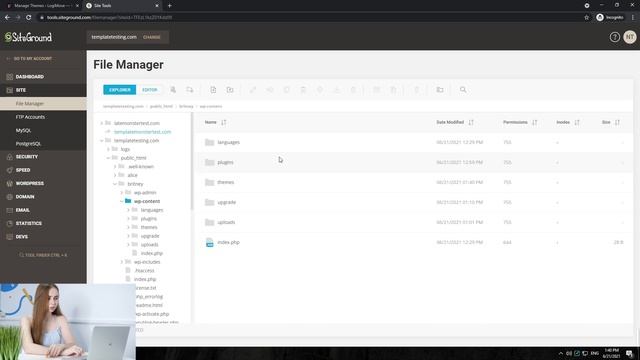Reload the browser page
The width and height of the screenshot is (640, 360).
click(29, 18)
